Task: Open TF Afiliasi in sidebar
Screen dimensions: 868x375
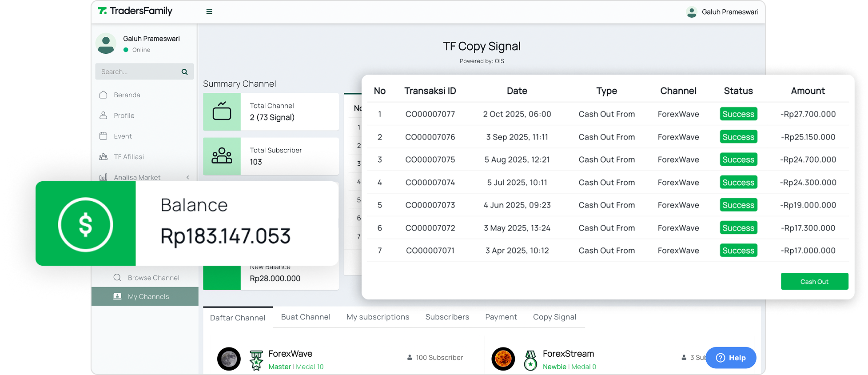Action: (129, 157)
